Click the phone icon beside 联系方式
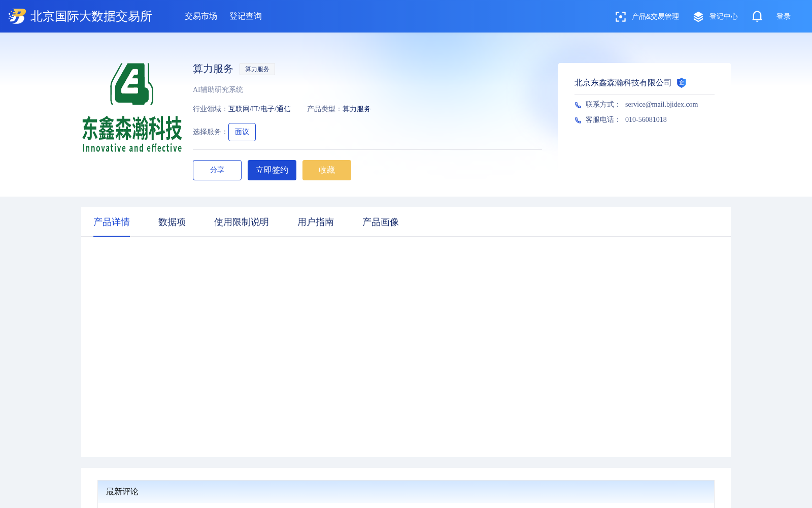Image resolution: width=812 pixels, height=508 pixels. [578, 105]
